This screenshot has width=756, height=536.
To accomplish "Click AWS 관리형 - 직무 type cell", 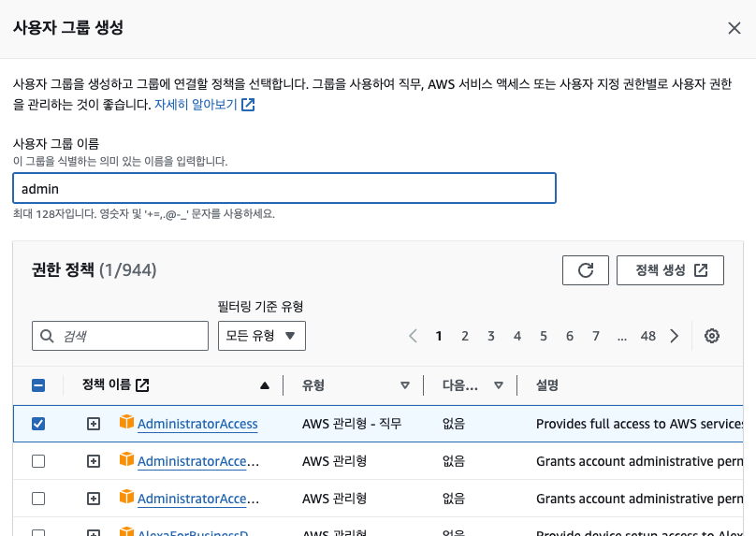I will pos(352,424).
